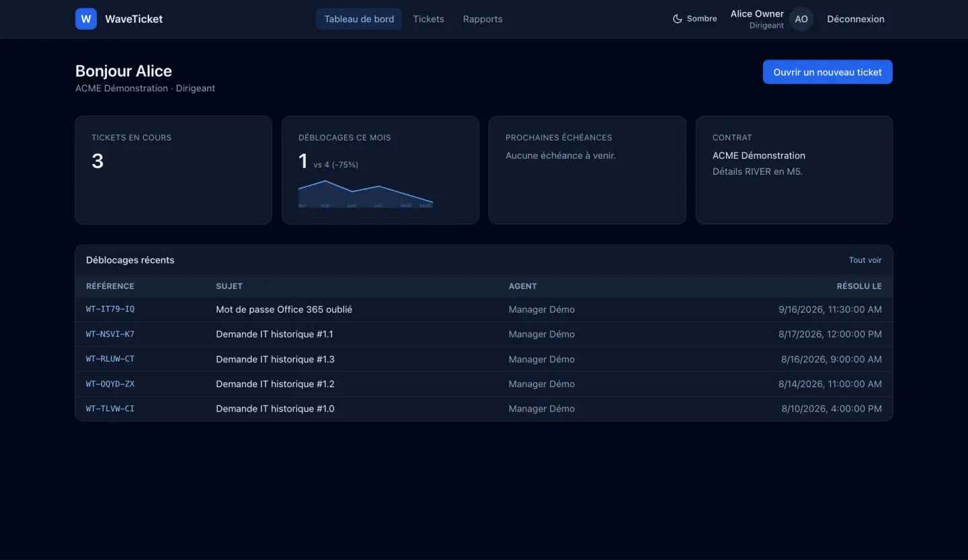Open ticket reference WT-NSVI-K7
The height and width of the screenshot is (560, 968).
[x=110, y=334]
